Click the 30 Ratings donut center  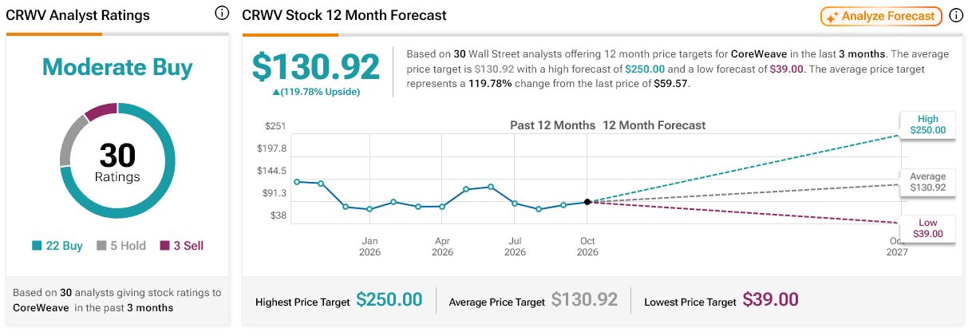117,162
